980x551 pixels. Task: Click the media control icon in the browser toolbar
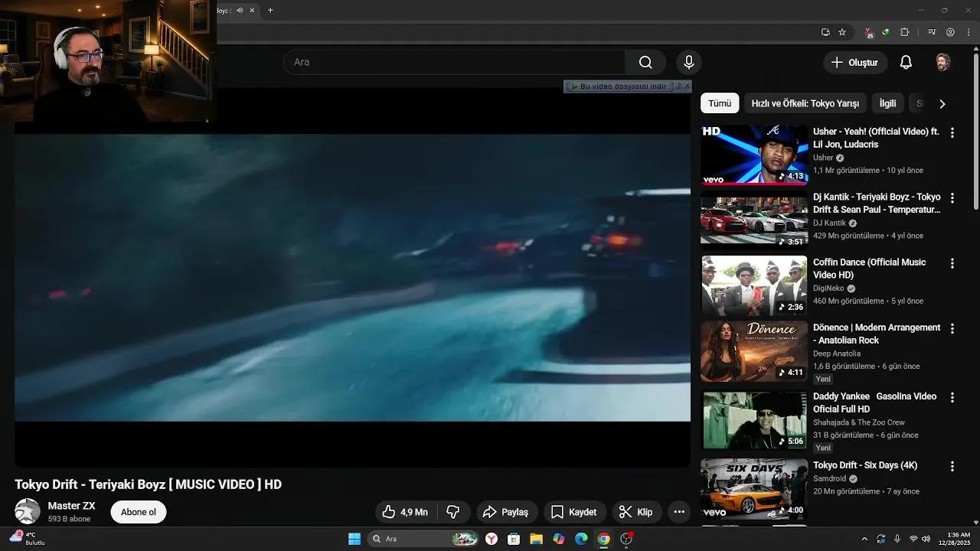coord(932,32)
